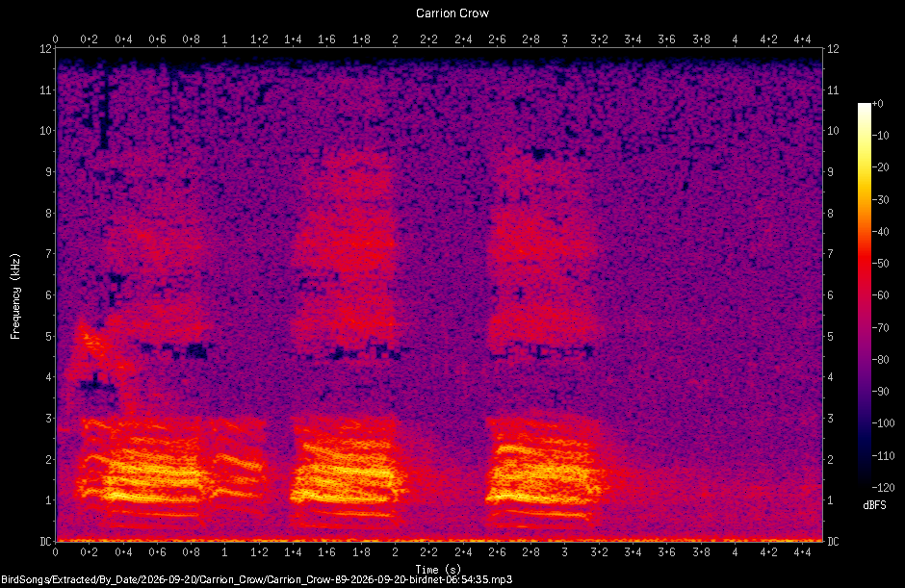
Task: Select the "-90" dBFS scale label
Action: pyautogui.click(x=880, y=392)
